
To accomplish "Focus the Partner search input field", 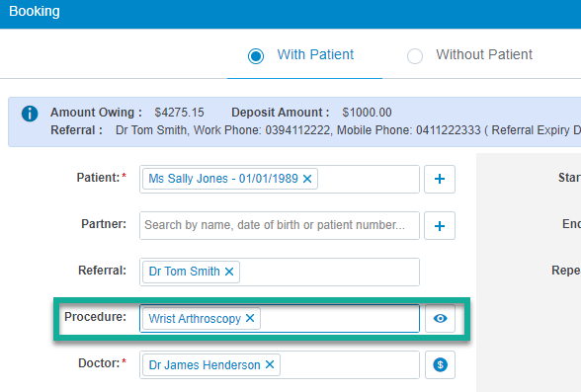I will click(280, 225).
